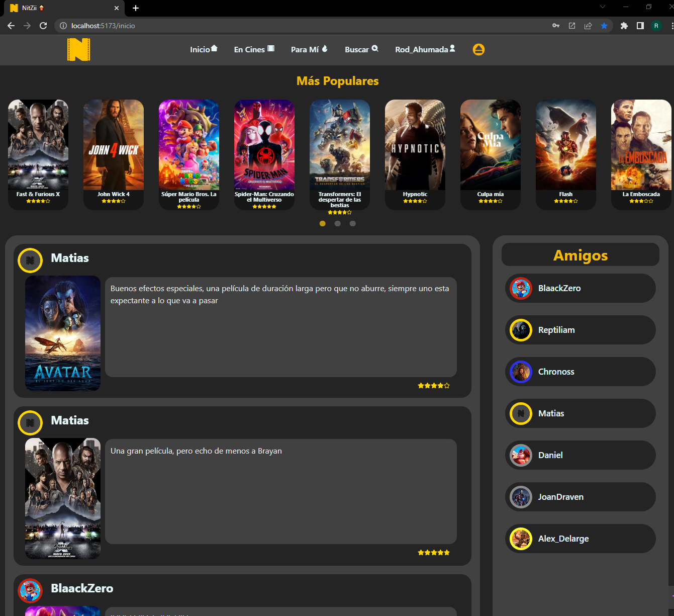Click the yellow eject icon in navbar
674x616 pixels.
(478, 49)
